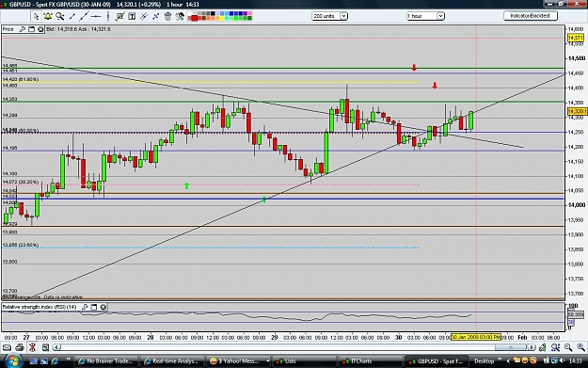This screenshot has width=588, height=368.
Task: Click the Price panel wrench settings icon
Action: [x=23, y=29]
